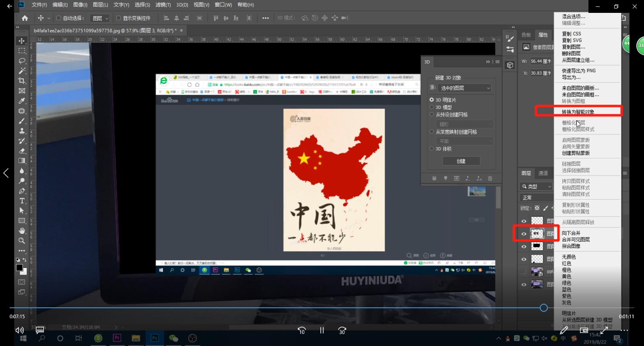Select the History Brush tool
The image size is (644, 346).
(x=22, y=141)
